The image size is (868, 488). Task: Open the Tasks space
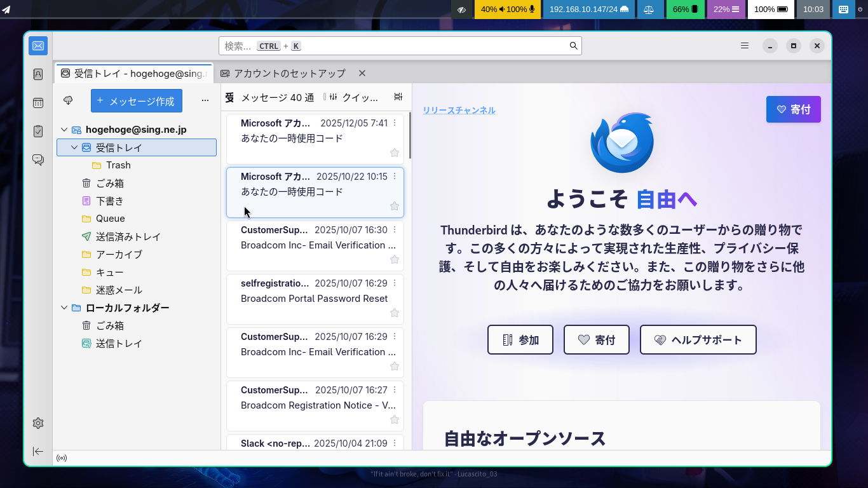38,132
